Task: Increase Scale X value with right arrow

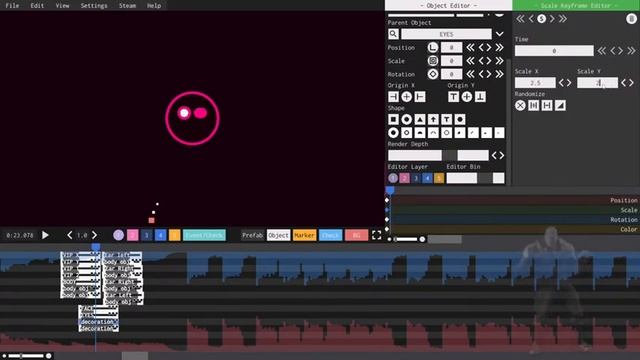Action: pyautogui.click(x=569, y=83)
